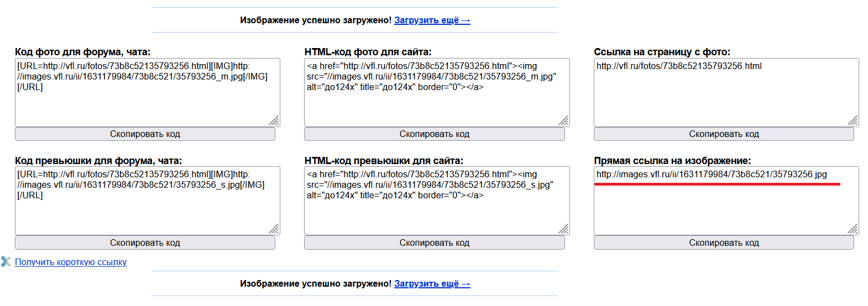
Task: Open the 'Получить короткую ссылку' link
Action: [71, 262]
